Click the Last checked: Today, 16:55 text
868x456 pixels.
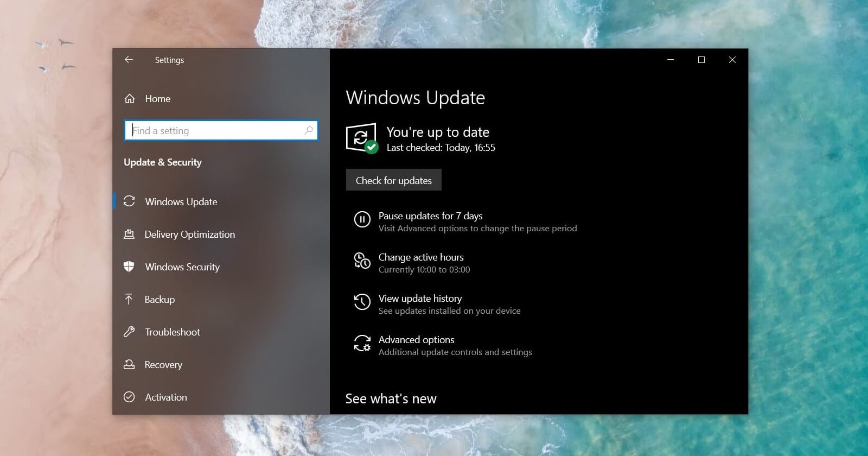tap(441, 148)
